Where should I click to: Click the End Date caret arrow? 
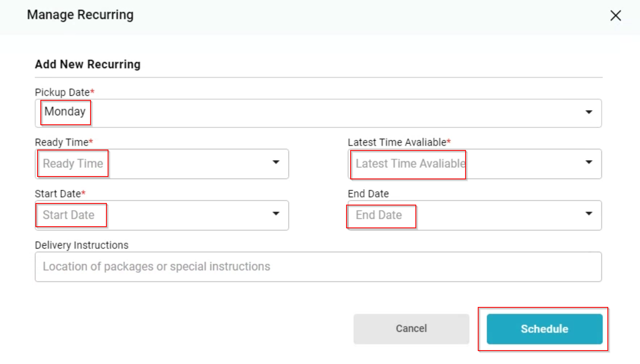coord(589,214)
